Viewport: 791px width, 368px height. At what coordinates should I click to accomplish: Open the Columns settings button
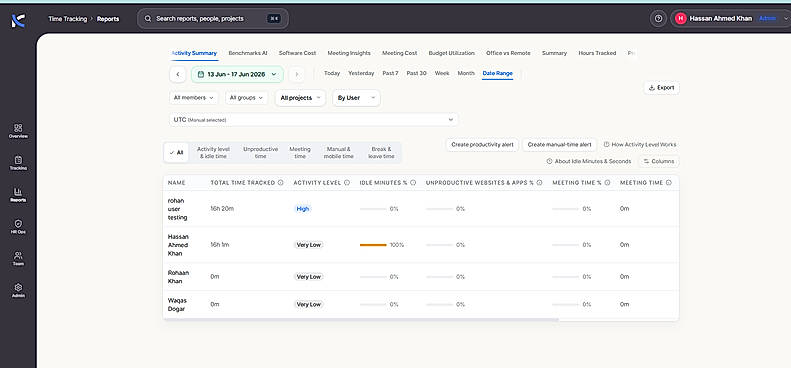659,162
